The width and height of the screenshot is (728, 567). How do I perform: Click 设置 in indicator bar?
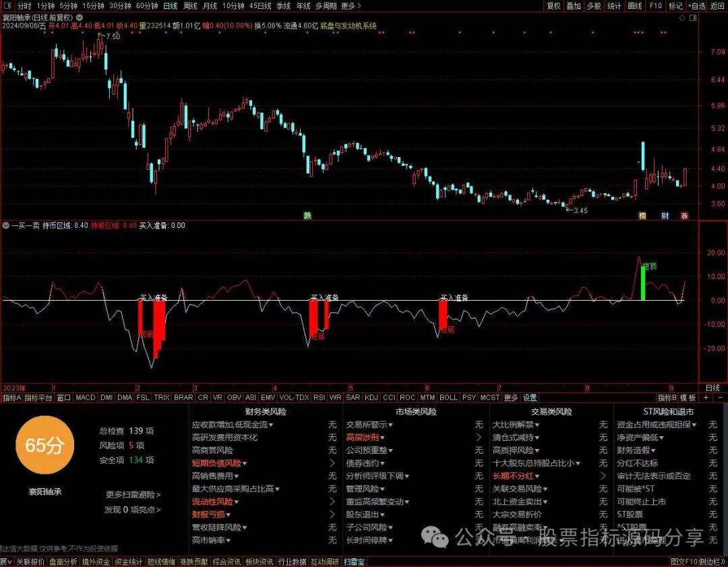click(x=530, y=398)
